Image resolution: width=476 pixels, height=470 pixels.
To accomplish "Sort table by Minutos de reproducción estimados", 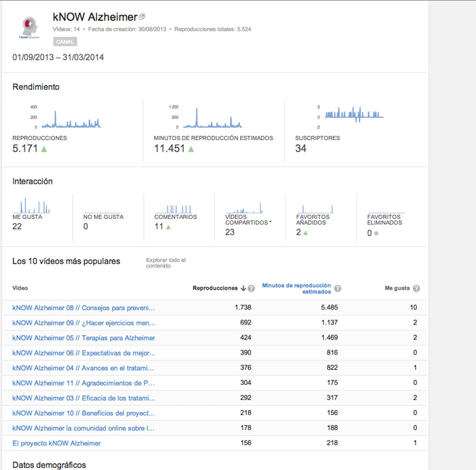I will click(x=296, y=288).
